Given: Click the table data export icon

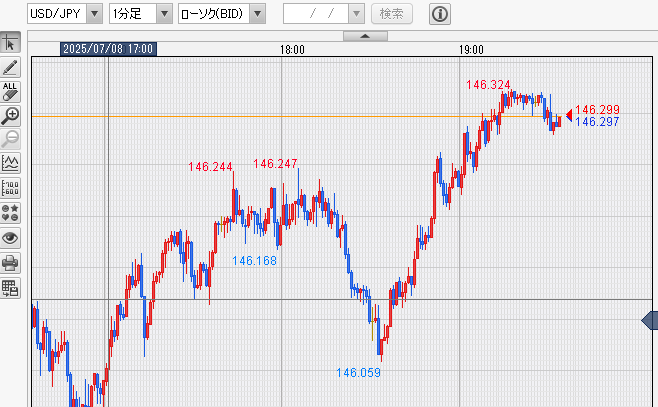Looking at the screenshot, I should pos(10,288).
